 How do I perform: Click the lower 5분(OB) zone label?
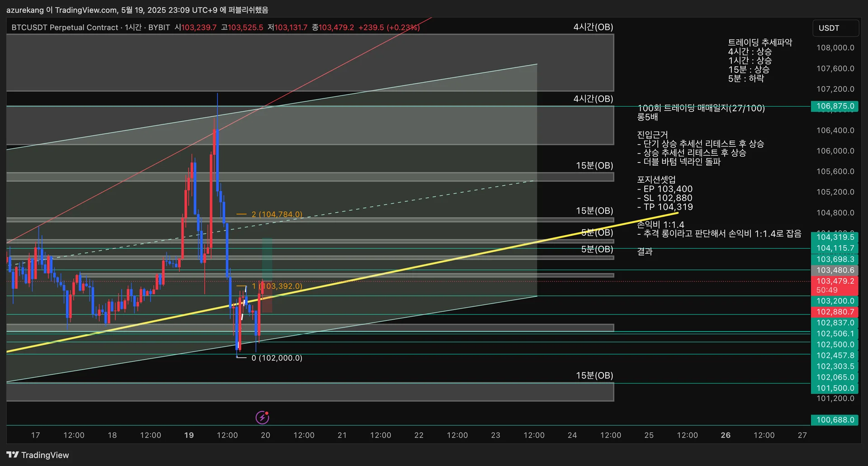[597, 249]
